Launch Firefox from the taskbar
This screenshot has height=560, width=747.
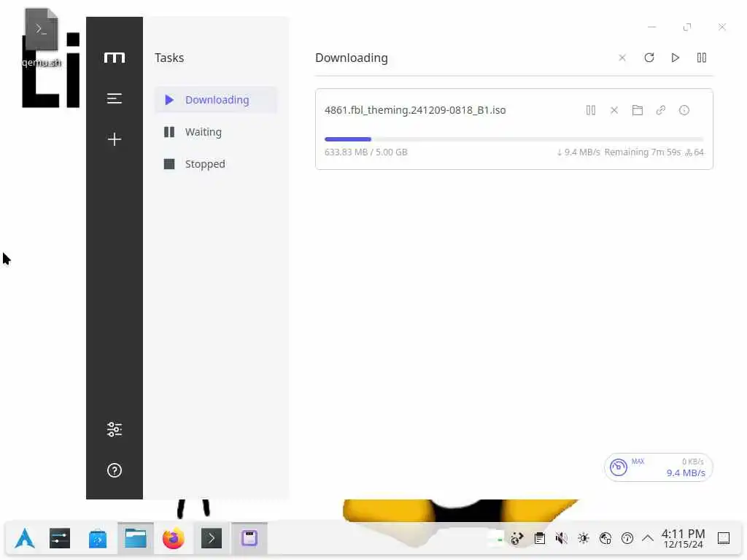click(x=174, y=539)
